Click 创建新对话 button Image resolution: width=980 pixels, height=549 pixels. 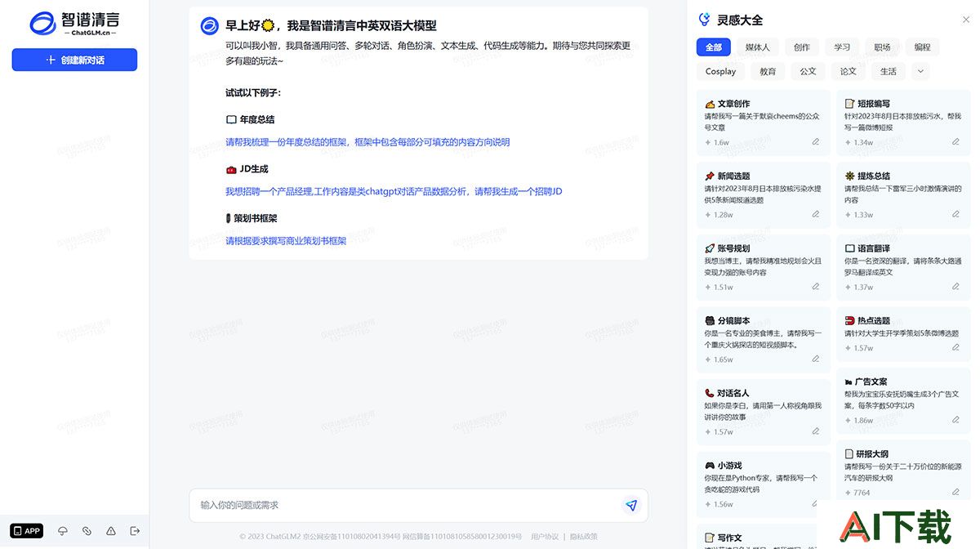point(74,60)
